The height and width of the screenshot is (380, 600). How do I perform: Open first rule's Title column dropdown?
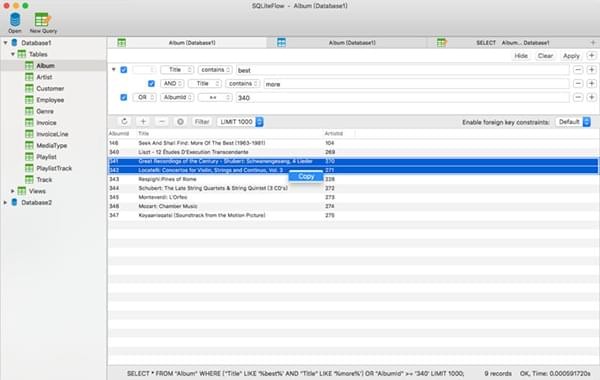tap(177, 70)
